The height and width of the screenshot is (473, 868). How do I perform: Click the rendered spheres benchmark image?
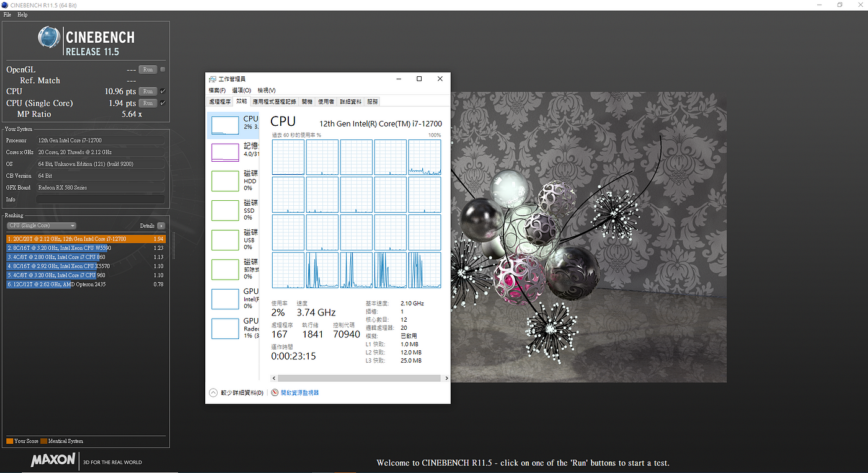(x=588, y=237)
